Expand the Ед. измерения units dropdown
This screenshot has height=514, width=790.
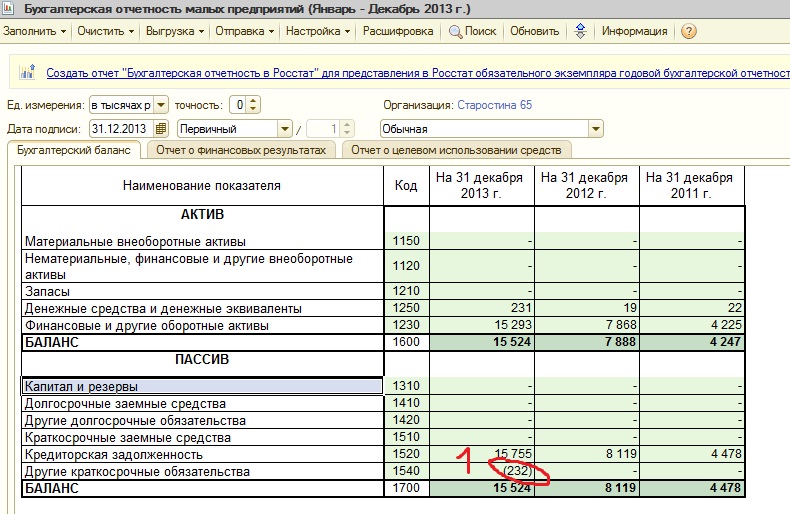pos(160,105)
